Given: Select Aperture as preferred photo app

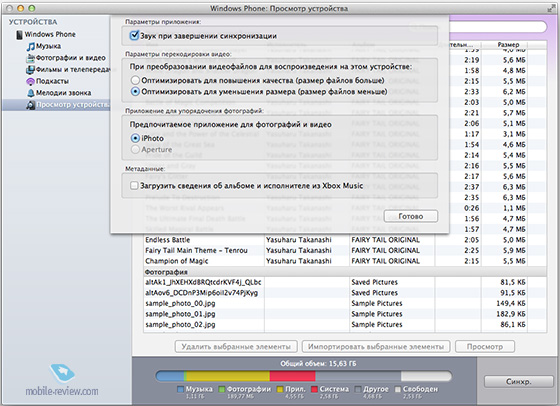Looking at the screenshot, I should click(x=135, y=149).
